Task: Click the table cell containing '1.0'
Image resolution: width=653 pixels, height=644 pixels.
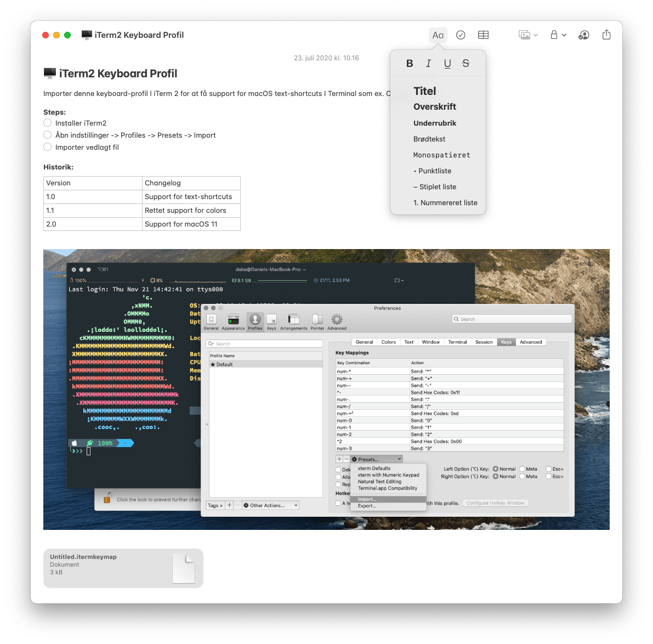Action: (x=93, y=196)
